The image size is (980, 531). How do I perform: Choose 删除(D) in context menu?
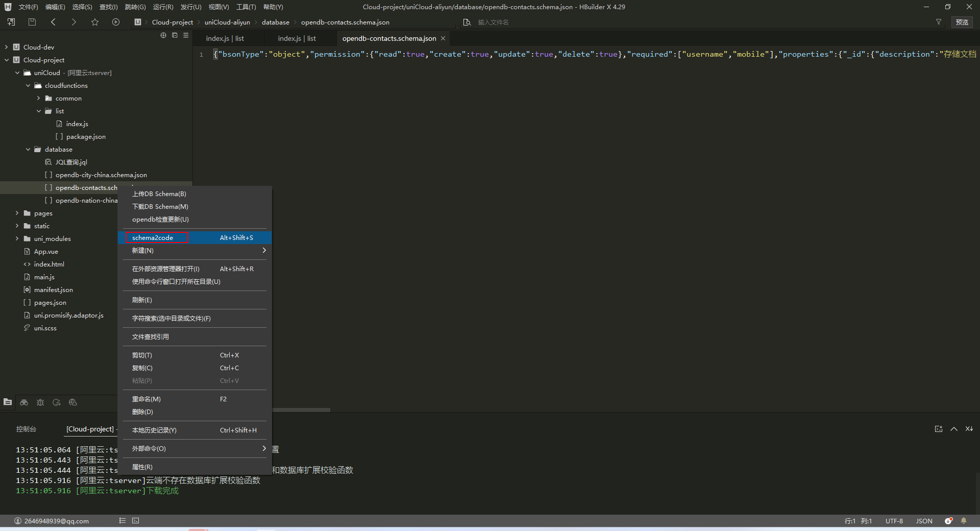click(194, 412)
